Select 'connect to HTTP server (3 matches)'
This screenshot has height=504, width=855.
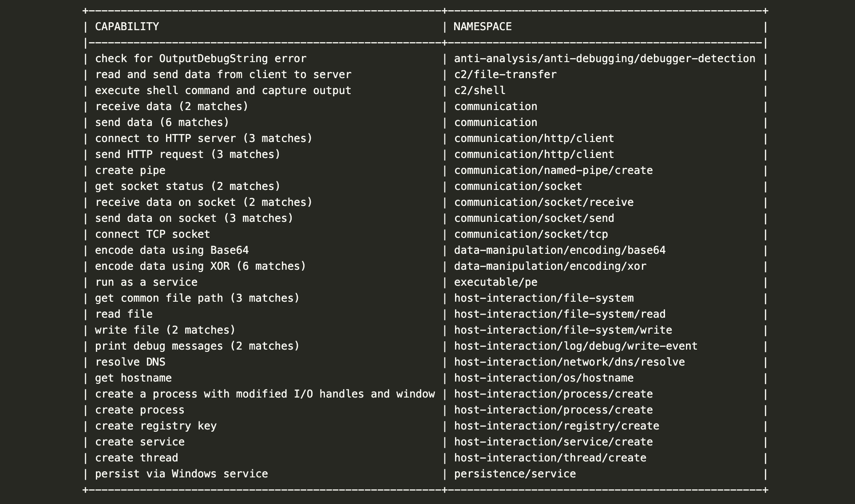tap(204, 138)
